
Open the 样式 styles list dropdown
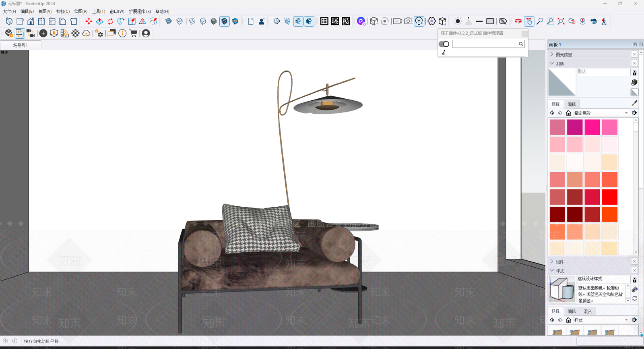click(x=601, y=320)
